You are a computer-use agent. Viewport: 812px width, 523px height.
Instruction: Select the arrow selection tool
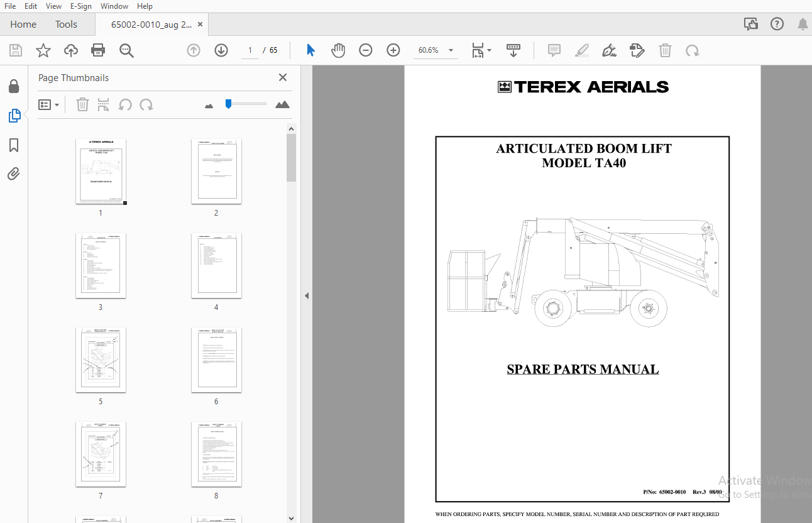310,50
